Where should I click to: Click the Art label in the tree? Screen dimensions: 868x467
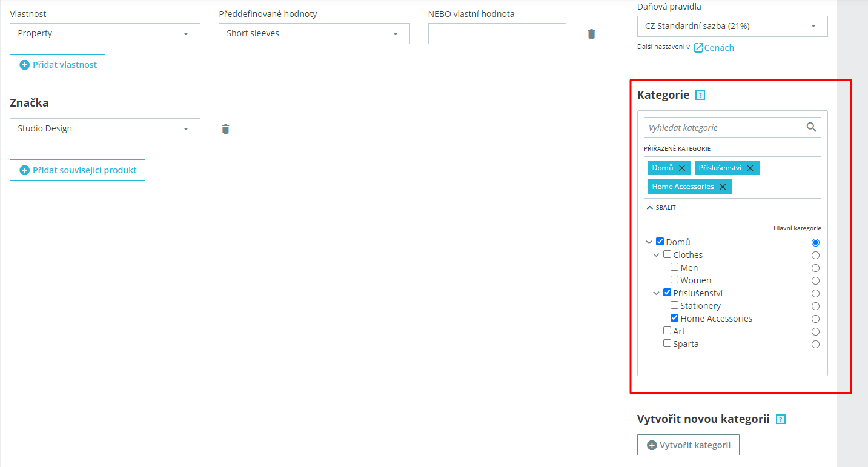(x=679, y=331)
